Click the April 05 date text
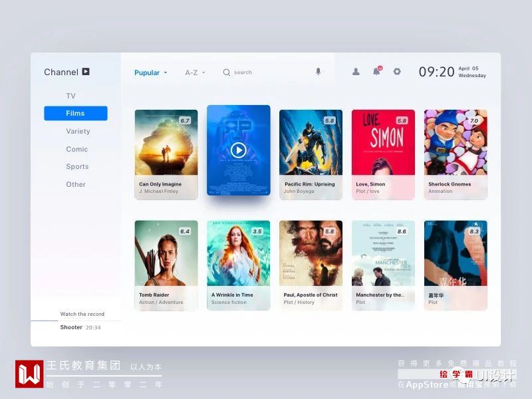This screenshot has width=532, height=399. (x=468, y=68)
